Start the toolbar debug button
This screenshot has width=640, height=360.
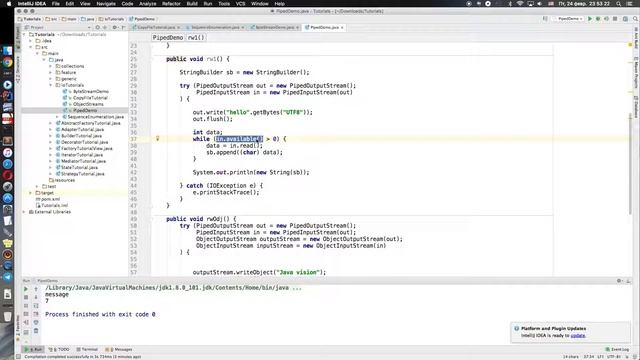(x=598, y=19)
